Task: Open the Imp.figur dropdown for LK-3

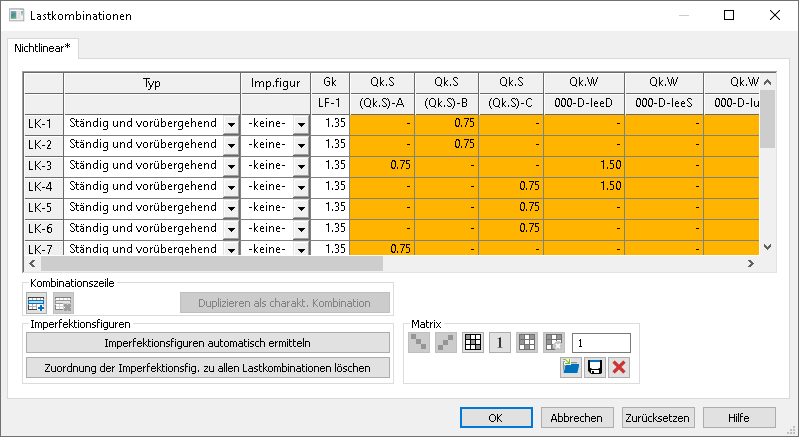Action: click(x=299, y=166)
